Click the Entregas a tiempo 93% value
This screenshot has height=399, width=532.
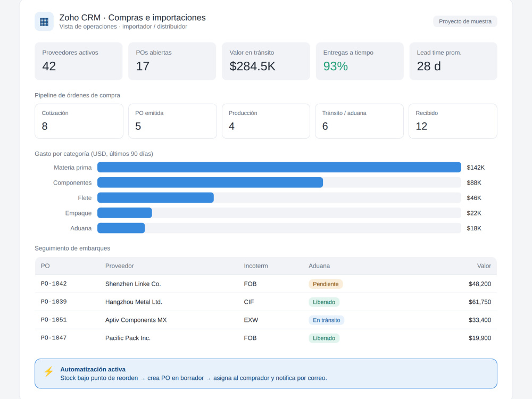[x=336, y=66]
